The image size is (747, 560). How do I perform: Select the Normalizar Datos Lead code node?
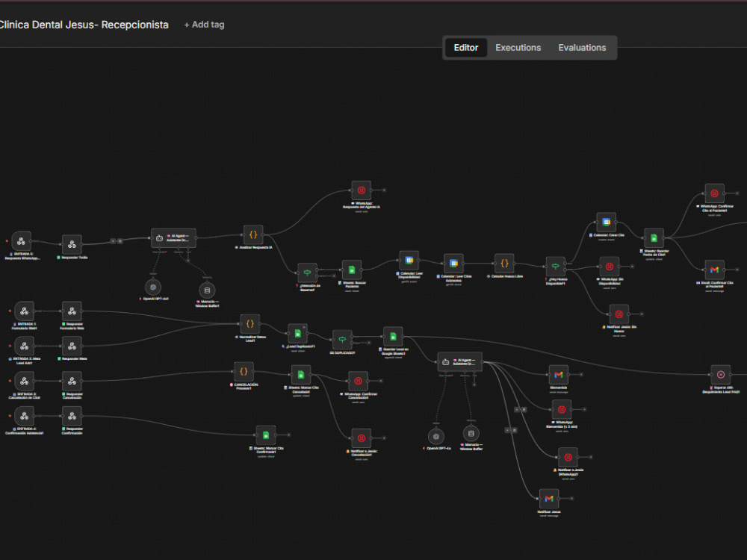(249, 324)
